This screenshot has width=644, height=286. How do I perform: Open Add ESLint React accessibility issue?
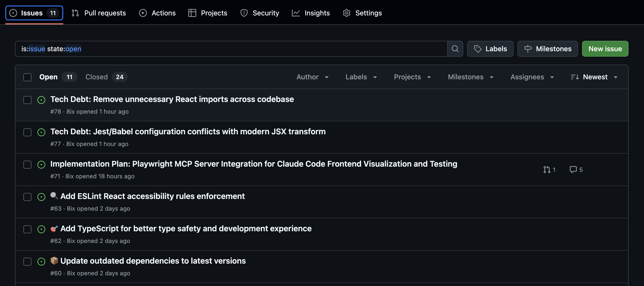(x=152, y=196)
